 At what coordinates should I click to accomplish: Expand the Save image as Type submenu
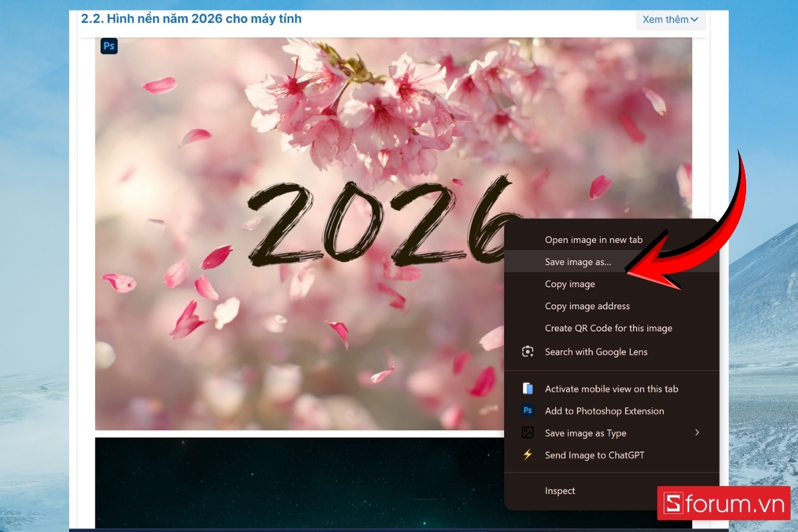pyautogui.click(x=697, y=433)
